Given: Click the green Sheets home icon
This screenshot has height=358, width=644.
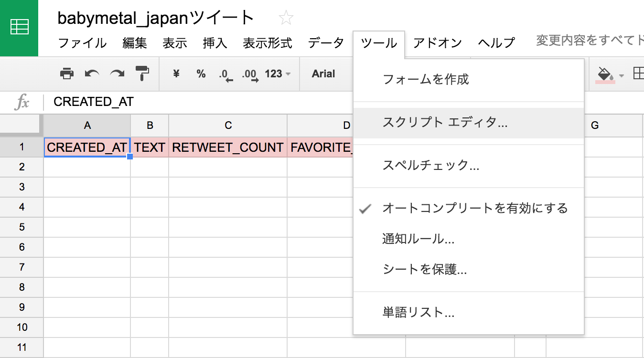Looking at the screenshot, I should point(19,28).
